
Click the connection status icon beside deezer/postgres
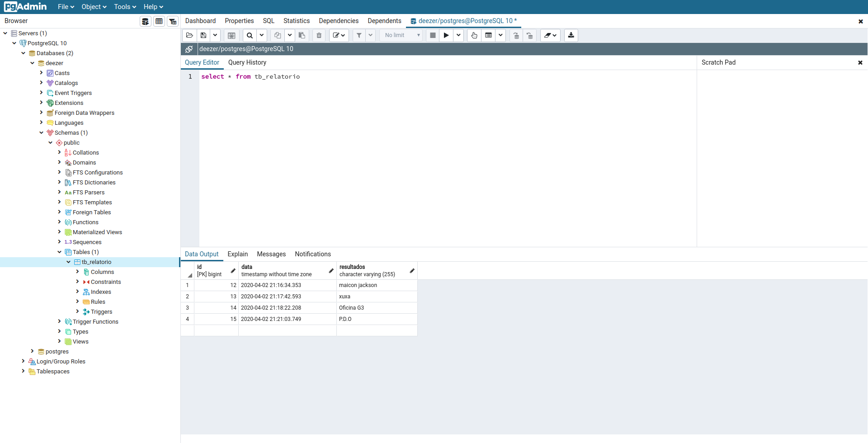189,49
